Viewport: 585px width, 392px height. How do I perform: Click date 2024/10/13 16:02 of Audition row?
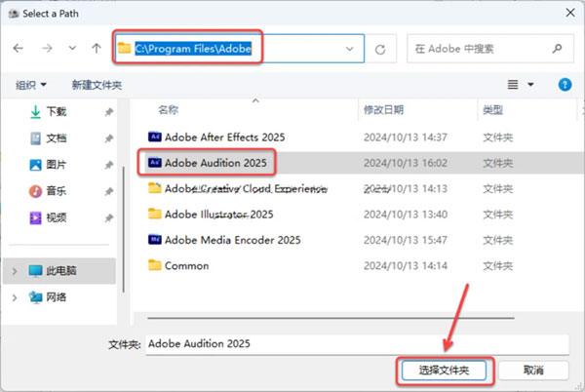click(406, 163)
